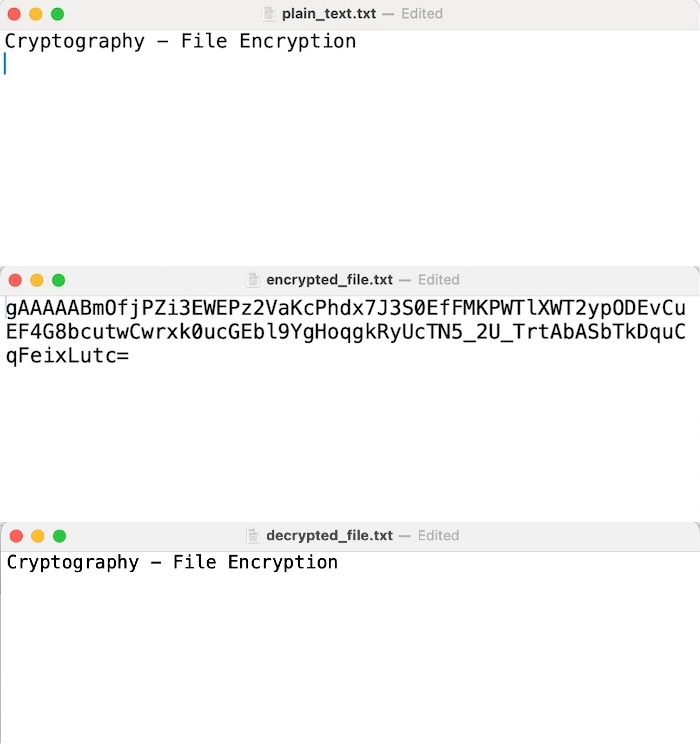
Task: Minimize the decrypted_file.txt window
Action: point(37,536)
